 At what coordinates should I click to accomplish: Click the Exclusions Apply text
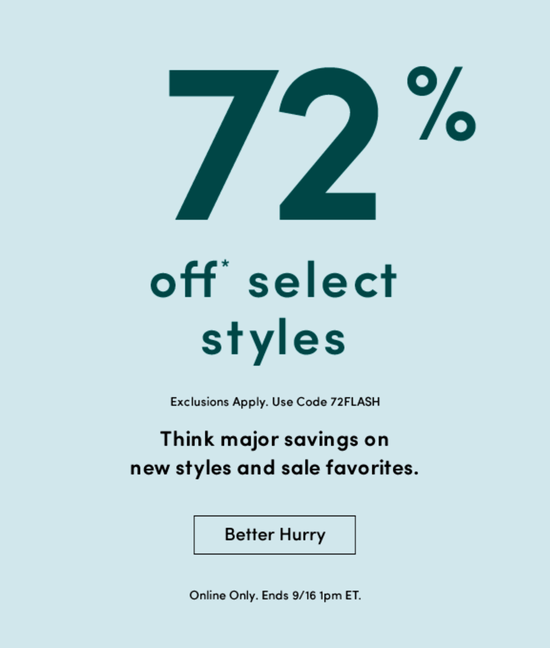pos(219,402)
